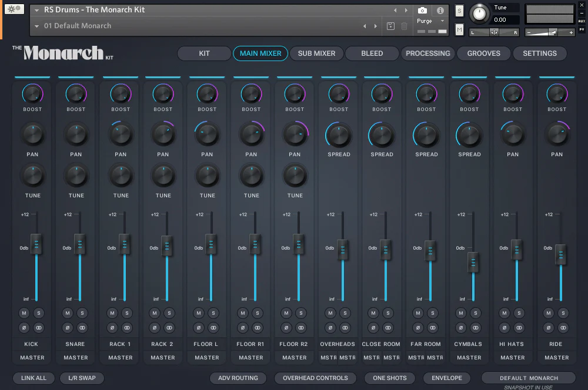
Task: Toggle the stereo link icon on FLOOR R1
Action: pos(258,328)
